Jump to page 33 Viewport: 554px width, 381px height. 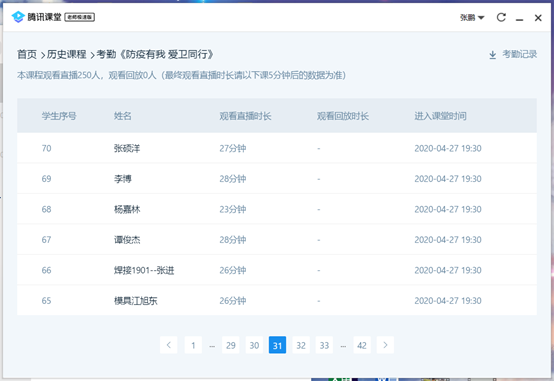pyautogui.click(x=324, y=345)
